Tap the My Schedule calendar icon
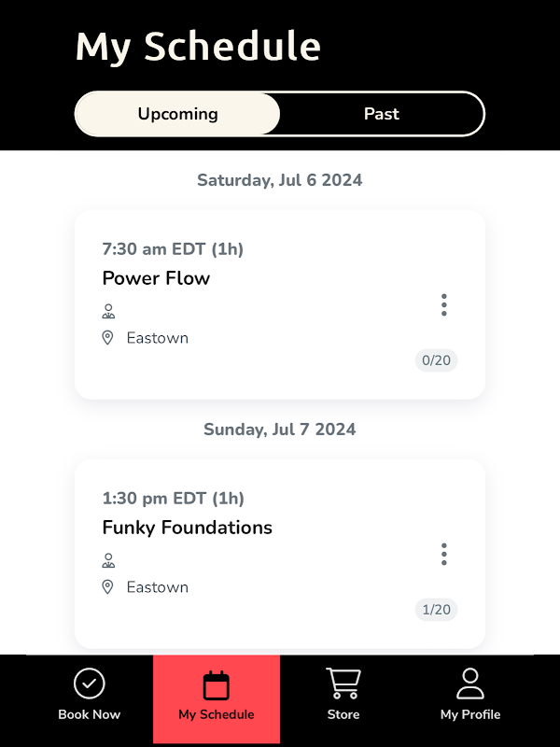The image size is (560, 747). [217, 685]
